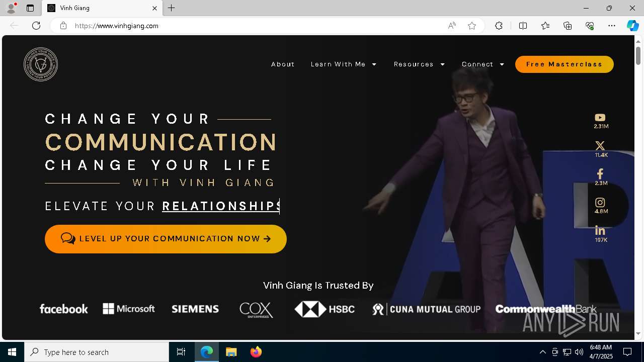Open a new tab with plus

pyautogui.click(x=172, y=8)
